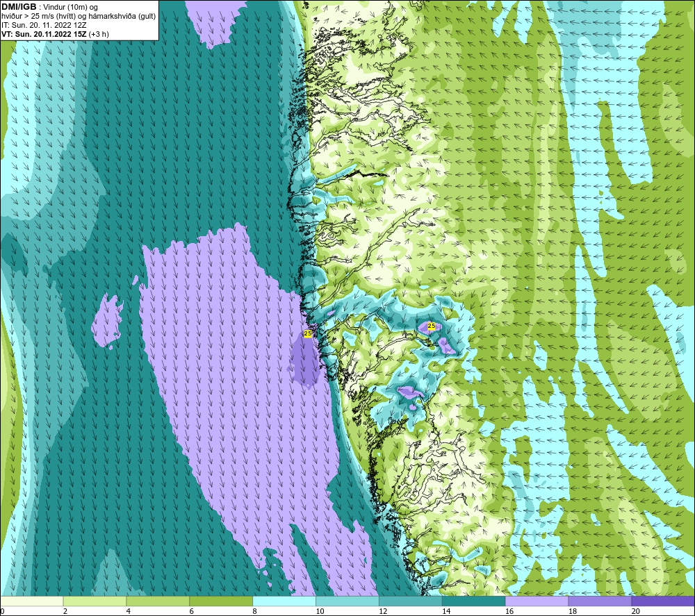
Task: Click the dark teal 14–16 m/s legend swatch
Action: 473,601
